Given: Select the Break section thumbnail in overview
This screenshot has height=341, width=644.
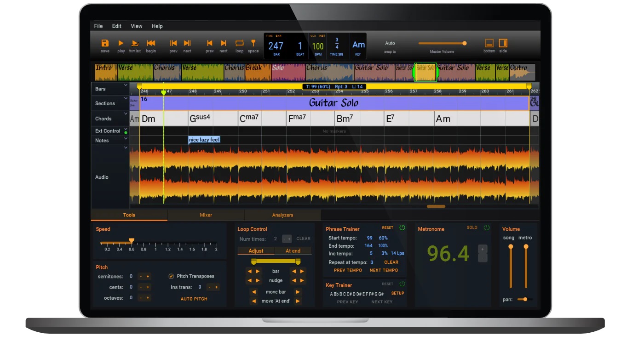Looking at the screenshot, I should [x=253, y=73].
